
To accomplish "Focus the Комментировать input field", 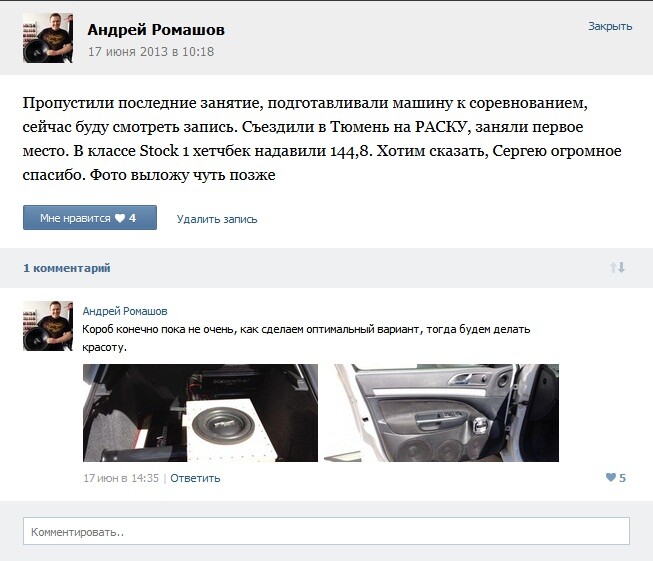I will 326,531.
